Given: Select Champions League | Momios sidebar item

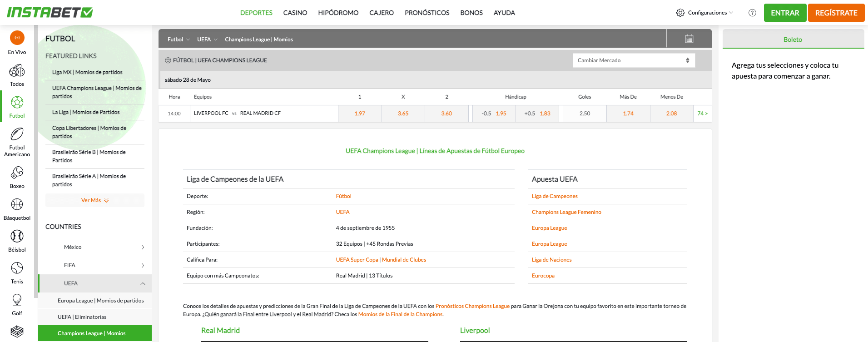Looking at the screenshot, I should pos(95,333).
